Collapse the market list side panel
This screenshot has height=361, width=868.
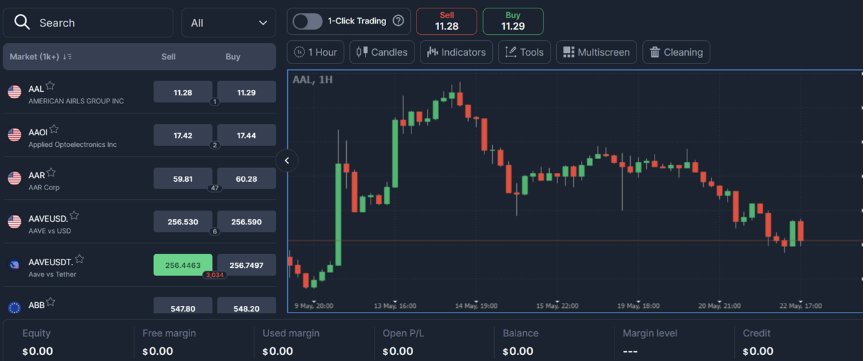coord(287,160)
